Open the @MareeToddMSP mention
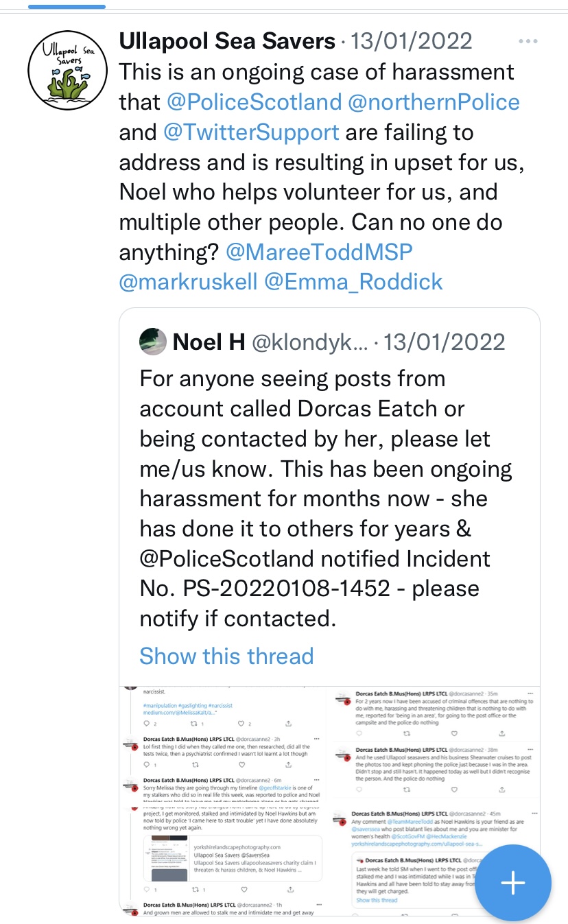The height and width of the screenshot is (924, 568). [319, 252]
